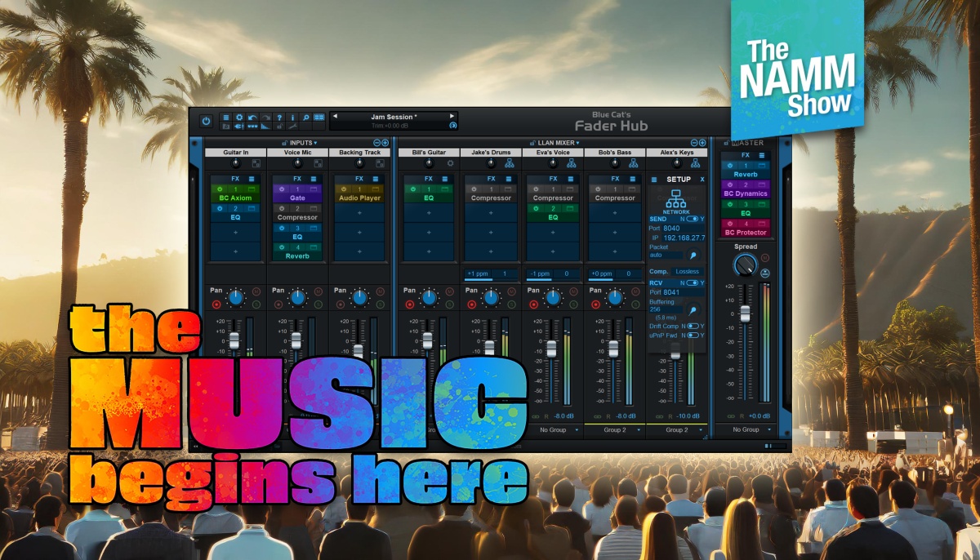The height and width of the screenshot is (560, 980).
Task: Bypass BC Axiom effect power button
Action: click(220, 189)
